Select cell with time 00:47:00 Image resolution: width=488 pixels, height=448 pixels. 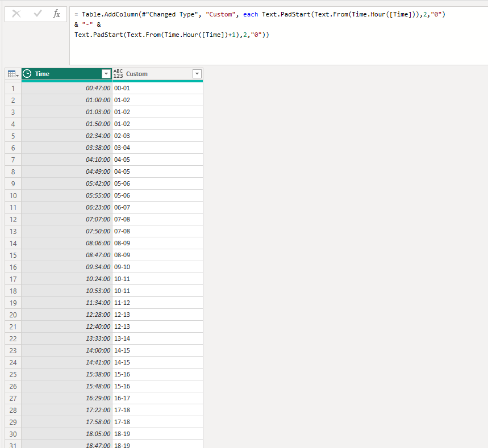coord(66,88)
